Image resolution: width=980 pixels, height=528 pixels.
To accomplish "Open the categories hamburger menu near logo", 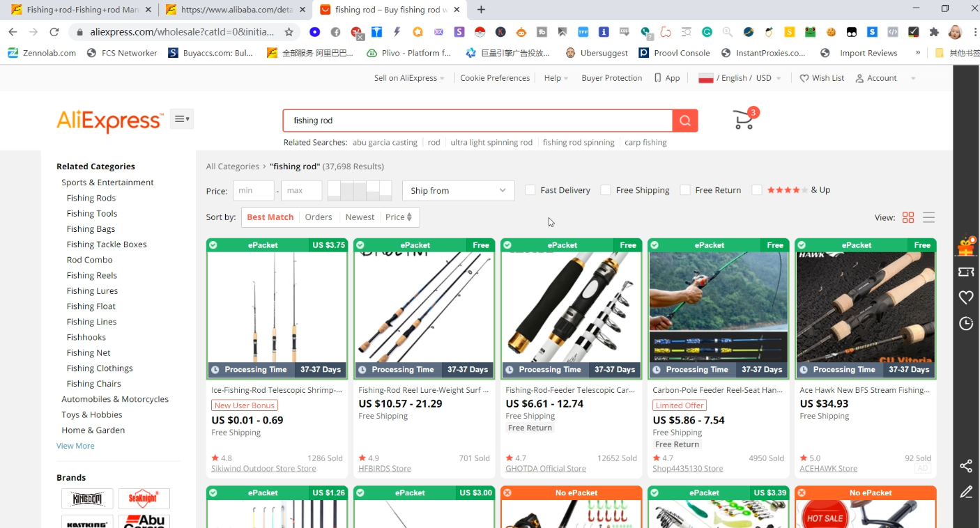I will 182,119.
